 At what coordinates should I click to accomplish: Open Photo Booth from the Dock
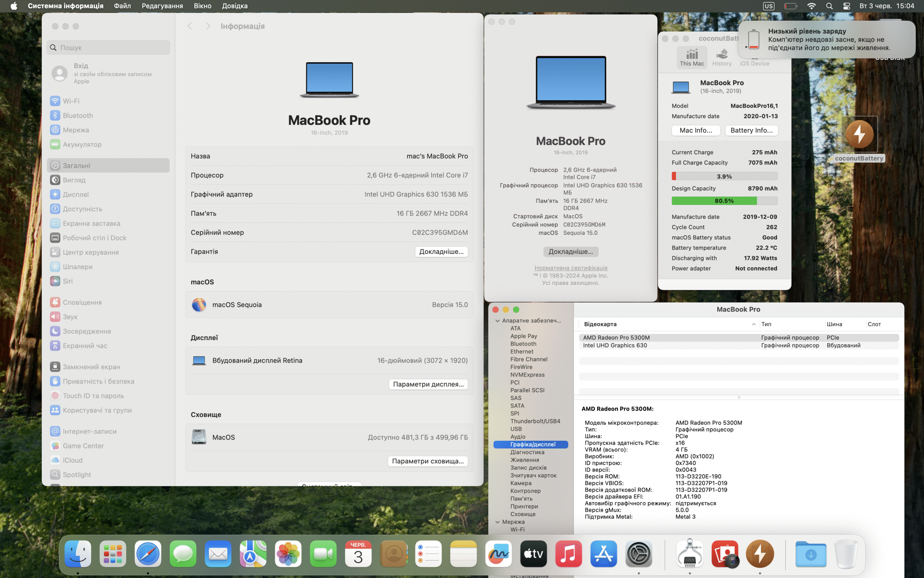(x=725, y=553)
